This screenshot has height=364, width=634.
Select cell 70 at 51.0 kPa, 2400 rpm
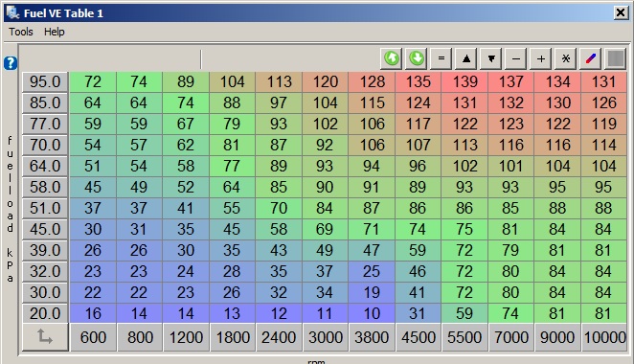(279, 208)
